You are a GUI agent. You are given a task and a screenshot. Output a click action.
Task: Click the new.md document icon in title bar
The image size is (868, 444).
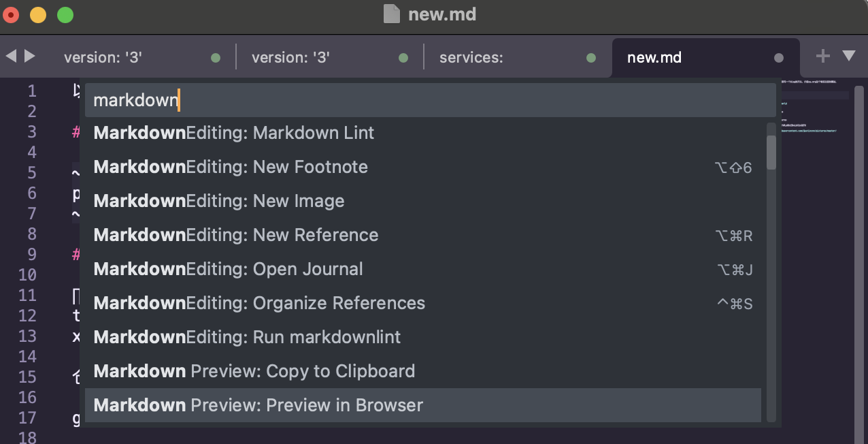(x=391, y=14)
